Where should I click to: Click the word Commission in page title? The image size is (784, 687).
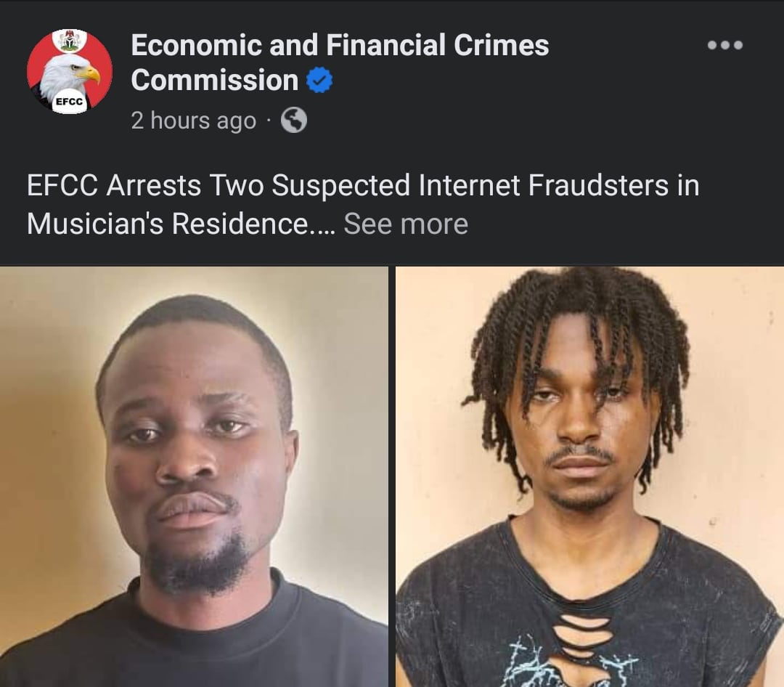pos(214,80)
